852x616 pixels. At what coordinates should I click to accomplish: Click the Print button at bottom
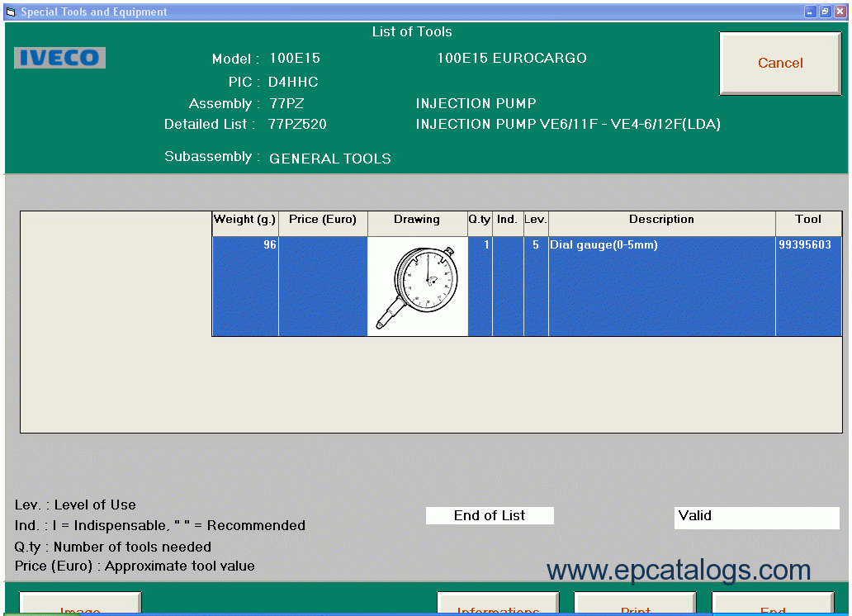point(635,604)
